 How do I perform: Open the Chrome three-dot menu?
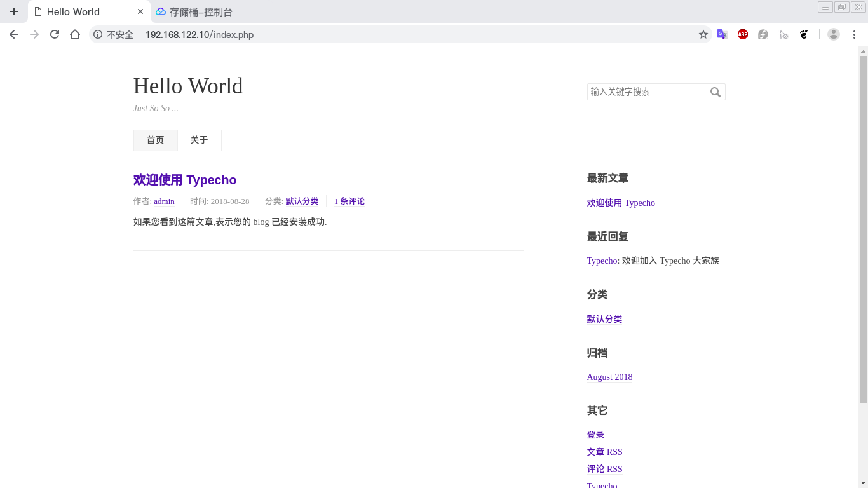tap(854, 34)
